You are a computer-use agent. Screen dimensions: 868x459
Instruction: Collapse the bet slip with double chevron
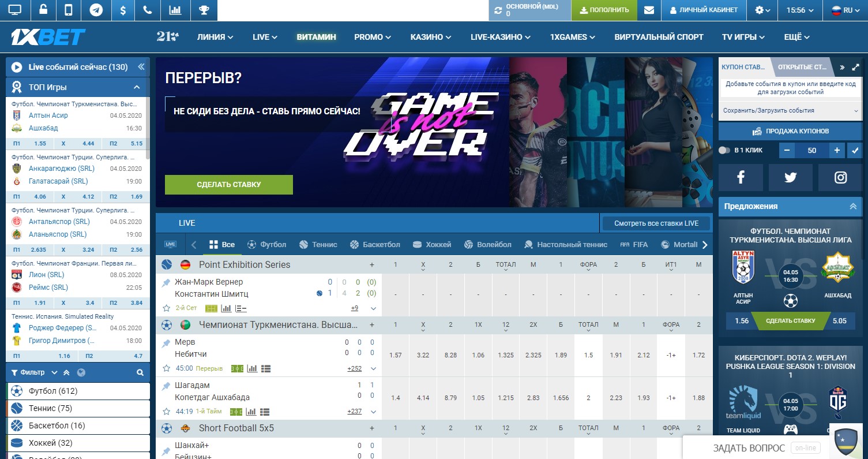pos(842,68)
